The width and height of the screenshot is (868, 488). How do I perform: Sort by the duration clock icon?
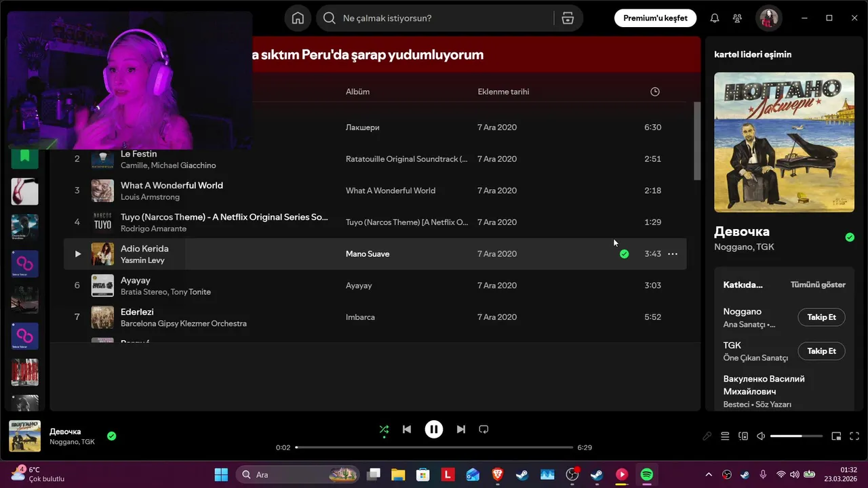click(654, 91)
